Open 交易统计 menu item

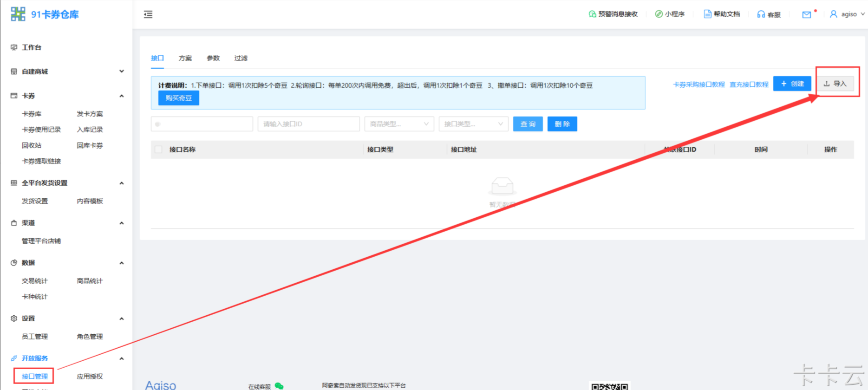coord(35,281)
